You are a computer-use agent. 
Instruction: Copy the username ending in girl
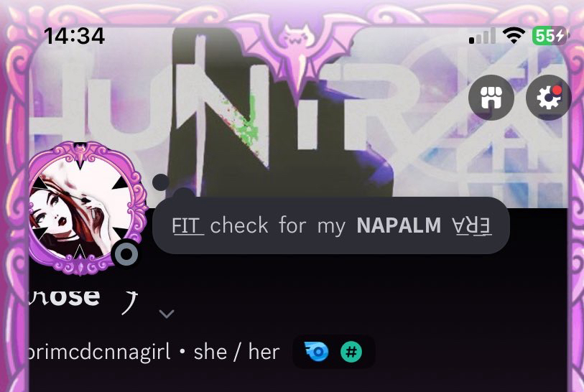100,353
